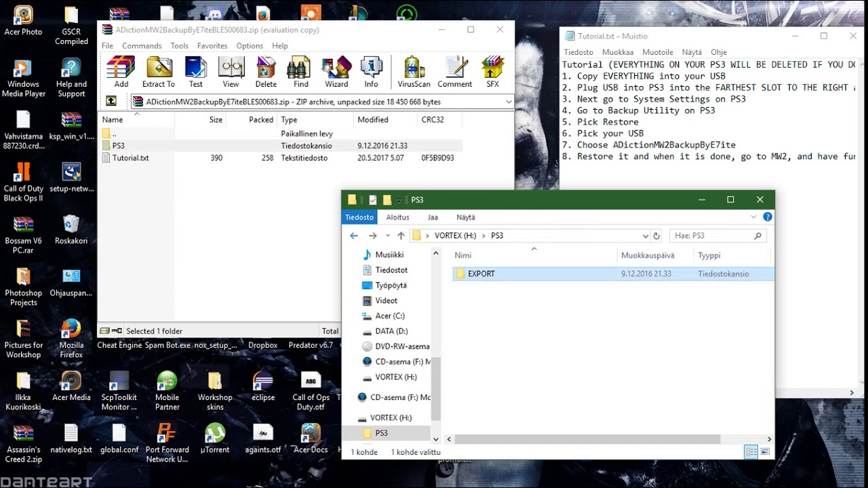Open the Find binoculars tool
Viewport: 868px width, 488px height.
[301, 72]
